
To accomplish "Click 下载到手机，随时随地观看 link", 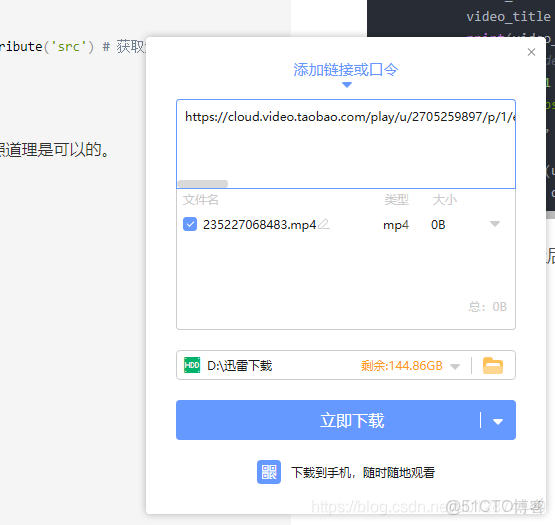I will pyautogui.click(x=363, y=473).
